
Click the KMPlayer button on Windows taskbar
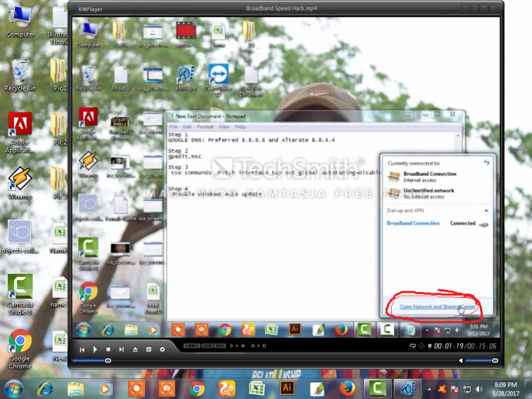click(407, 389)
